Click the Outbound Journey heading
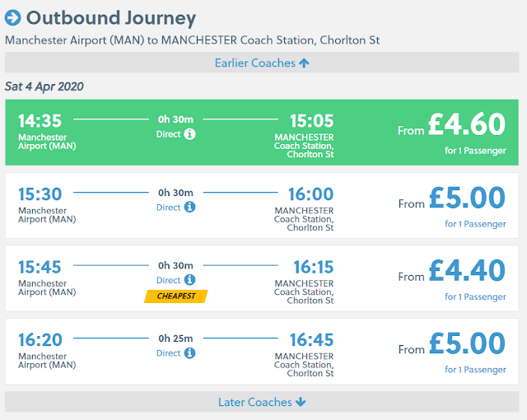The width and height of the screenshot is (527, 420). click(x=111, y=18)
